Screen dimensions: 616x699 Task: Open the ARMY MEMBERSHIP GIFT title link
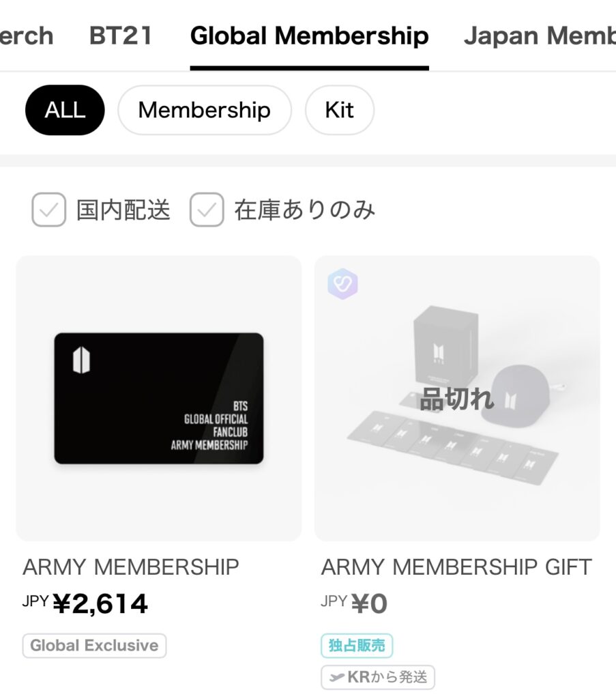tap(456, 567)
